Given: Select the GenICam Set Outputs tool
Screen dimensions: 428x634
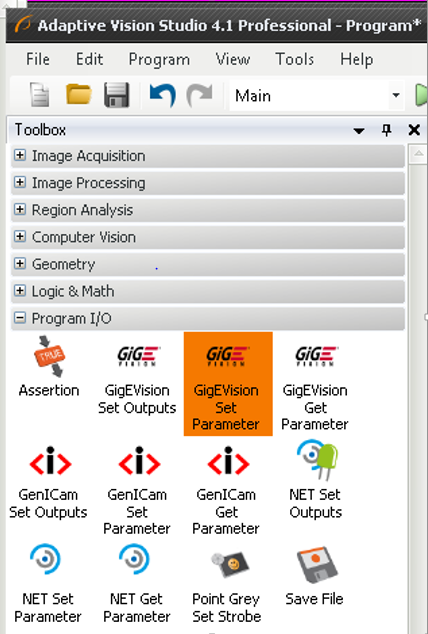Looking at the screenshot, I should (48, 483).
